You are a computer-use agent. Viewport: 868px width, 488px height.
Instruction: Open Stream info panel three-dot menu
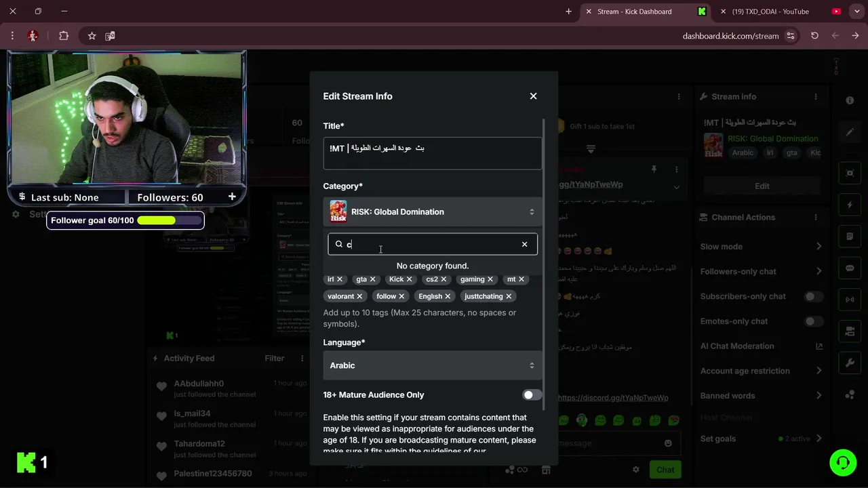[x=816, y=97]
